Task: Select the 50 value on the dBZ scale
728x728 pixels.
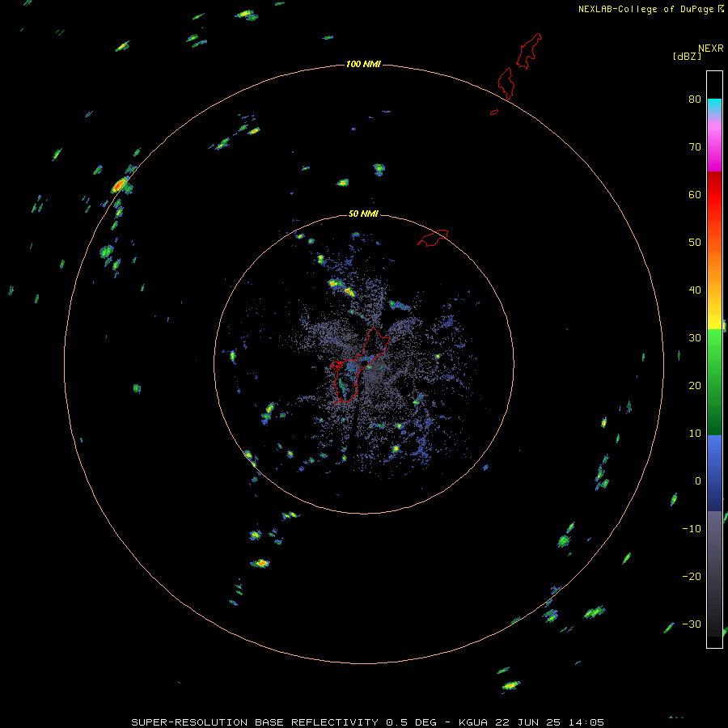Action: [x=695, y=243]
